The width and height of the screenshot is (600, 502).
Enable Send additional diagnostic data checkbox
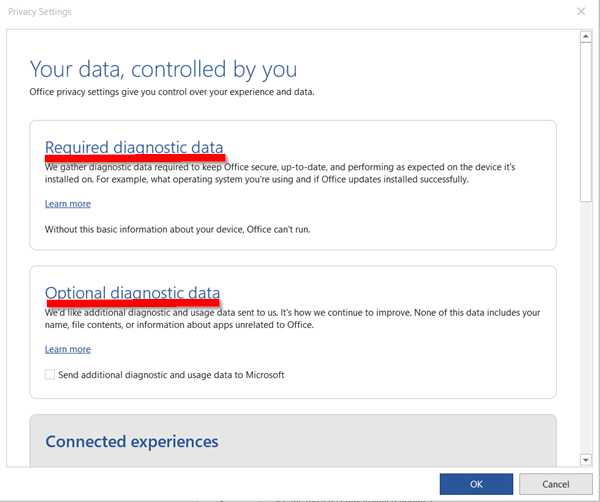(50, 375)
